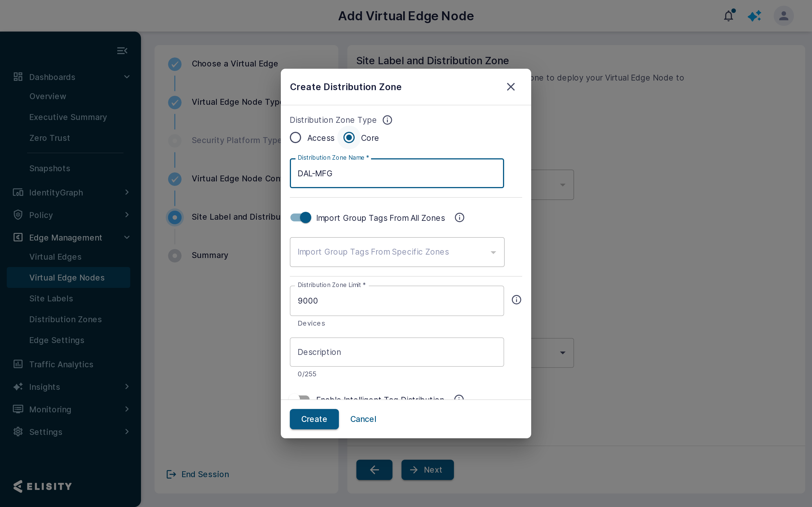812x507 pixels.
Task: Click the Create button
Action: click(314, 419)
